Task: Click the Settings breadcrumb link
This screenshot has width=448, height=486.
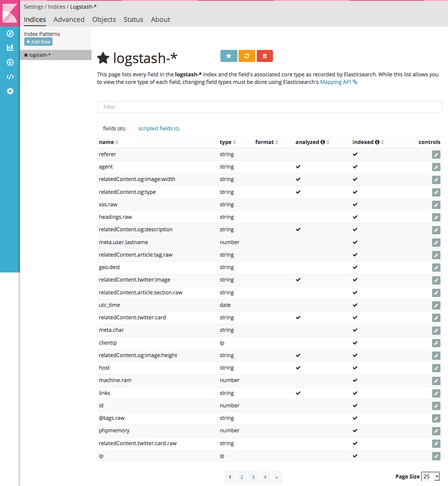Action: tap(34, 7)
